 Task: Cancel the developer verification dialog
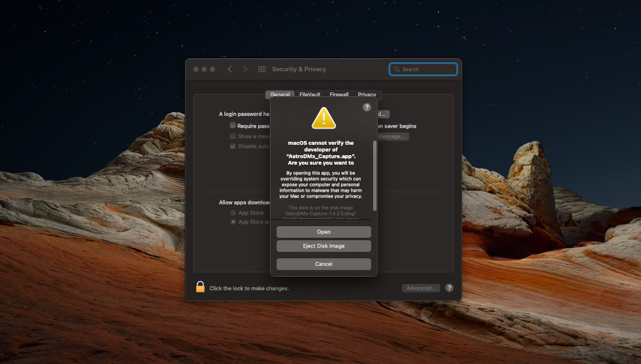(x=323, y=264)
